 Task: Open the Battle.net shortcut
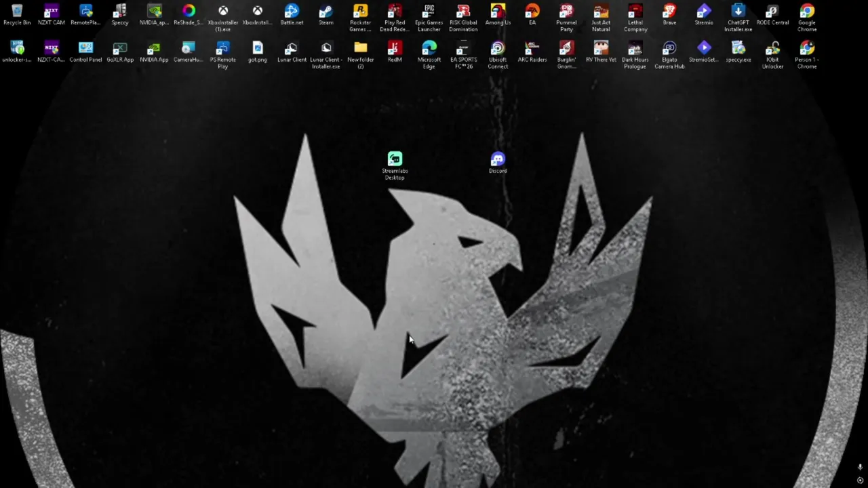click(292, 15)
